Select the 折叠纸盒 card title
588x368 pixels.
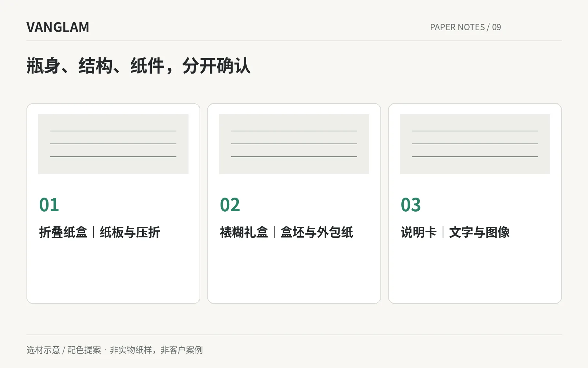pos(63,232)
